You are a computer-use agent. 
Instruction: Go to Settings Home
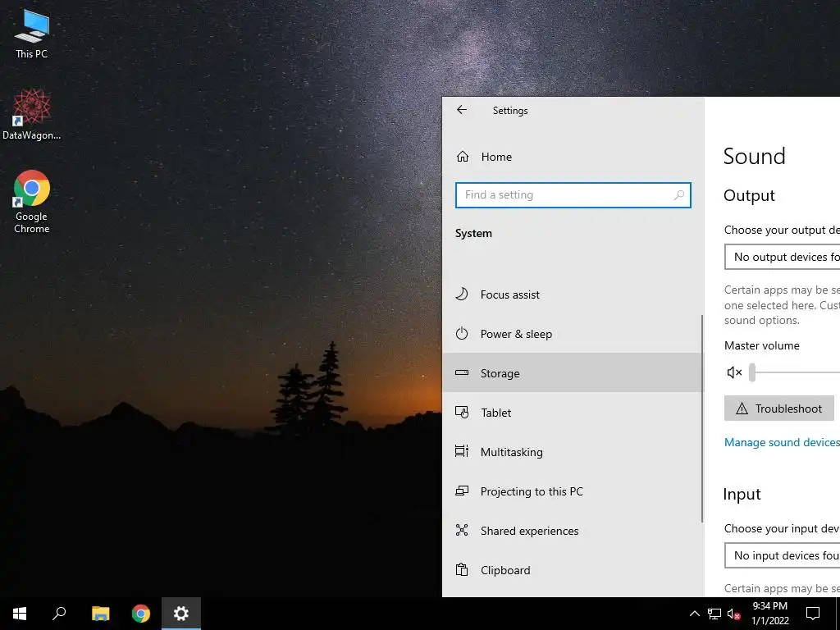[x=572, y=157]
